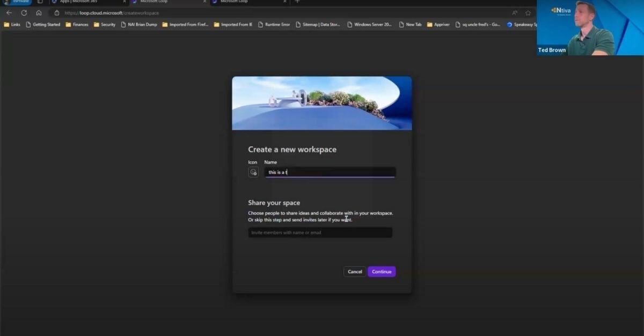Add the page to favorites via the star
The height and width of the screenshot is (336, 644).
tap(527, 12)
